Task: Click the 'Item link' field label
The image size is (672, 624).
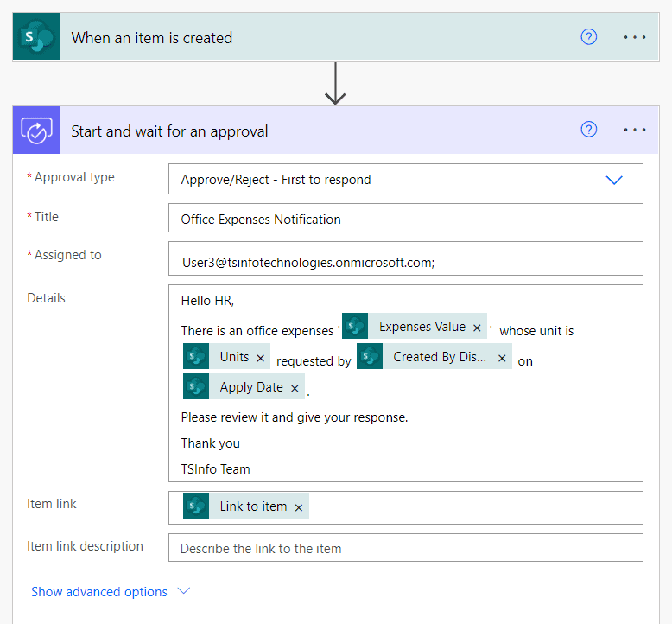Action: pyautogui.click(x=52, y=504)
